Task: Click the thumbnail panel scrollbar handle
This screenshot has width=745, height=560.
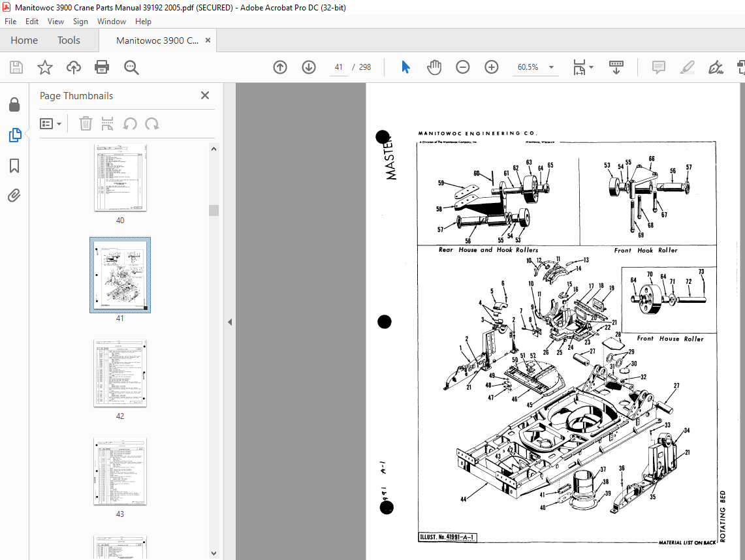Action: point(214,210)
